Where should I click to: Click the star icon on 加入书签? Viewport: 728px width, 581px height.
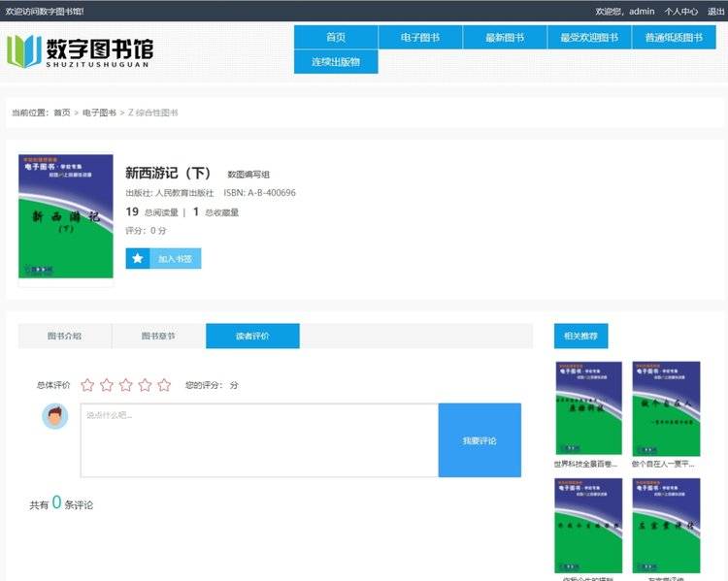tap(138, 259)
